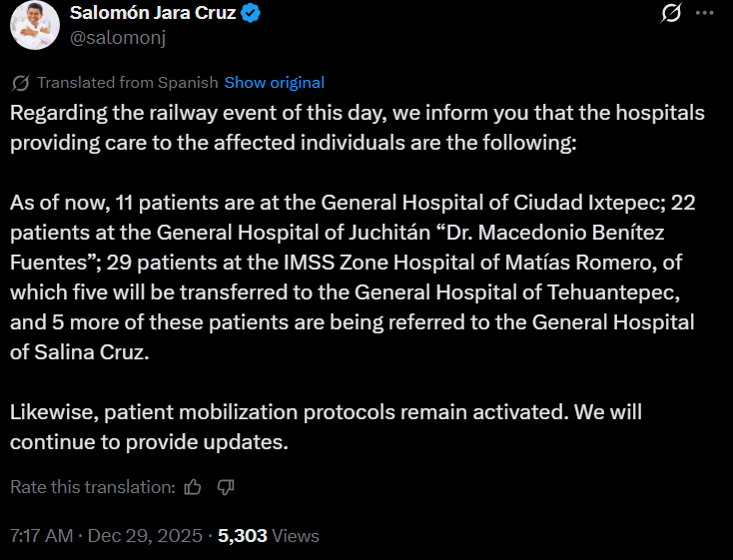Image resolution: width=733 pixels, height=560 pixels.
Task: Click the 7:17 AM · Dec 29, 2025 timestamp
Action: tap(104, 536)
